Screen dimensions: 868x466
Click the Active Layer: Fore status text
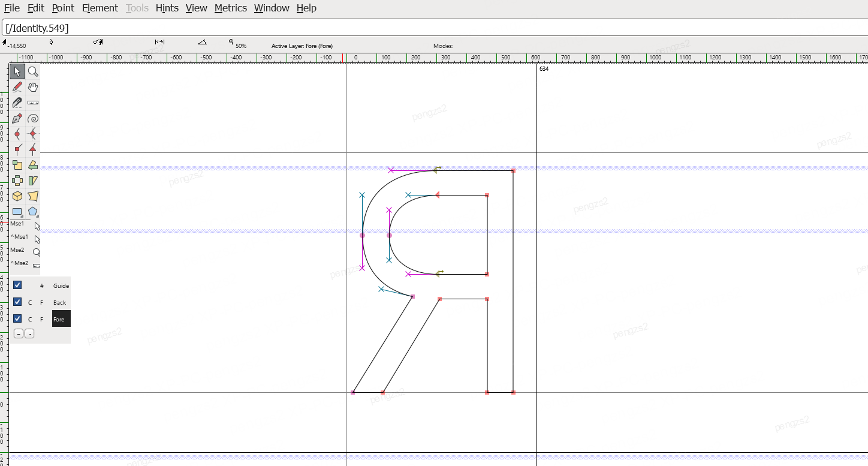click(x=302, y=46)
